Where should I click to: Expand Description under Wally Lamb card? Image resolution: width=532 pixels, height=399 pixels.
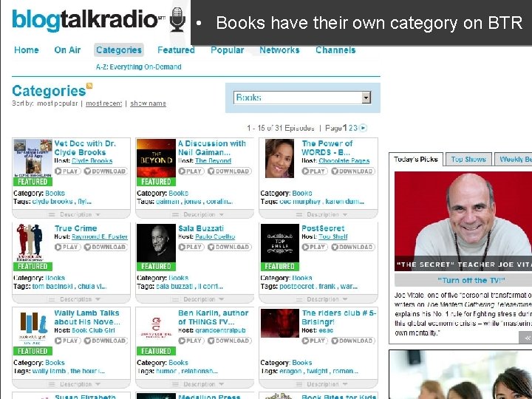pos(71,384)
